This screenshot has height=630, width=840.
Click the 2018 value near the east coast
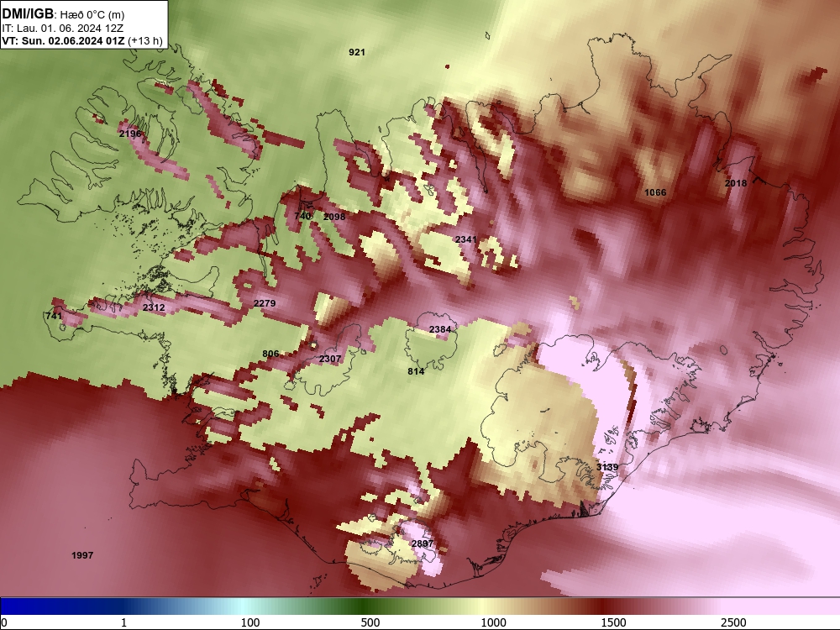[x=736, y=182]
